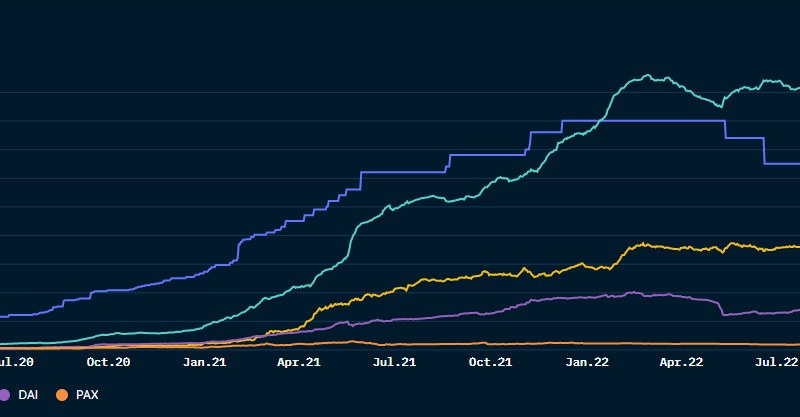Toggle the PAX series in the legend
The width and height of the screenshot is (800, 417).
tap(86, 395)
